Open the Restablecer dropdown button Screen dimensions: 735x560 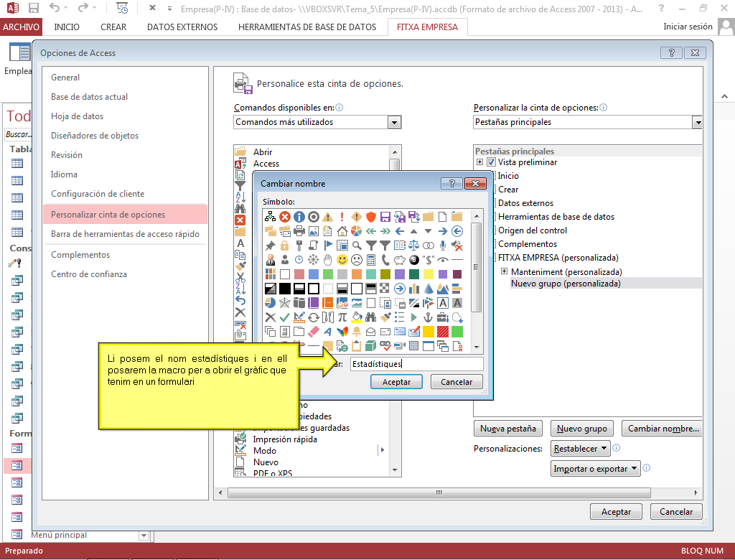(x=581, y=449)
